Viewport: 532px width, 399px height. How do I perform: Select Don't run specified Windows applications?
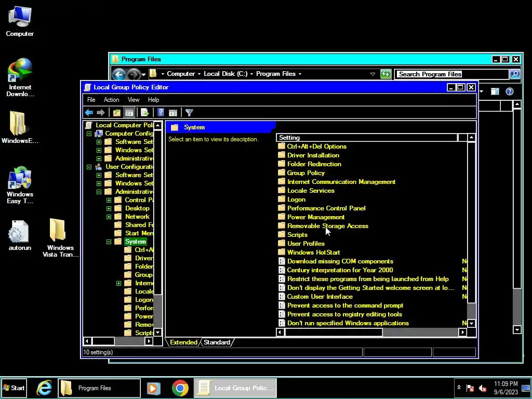point(348,323)
